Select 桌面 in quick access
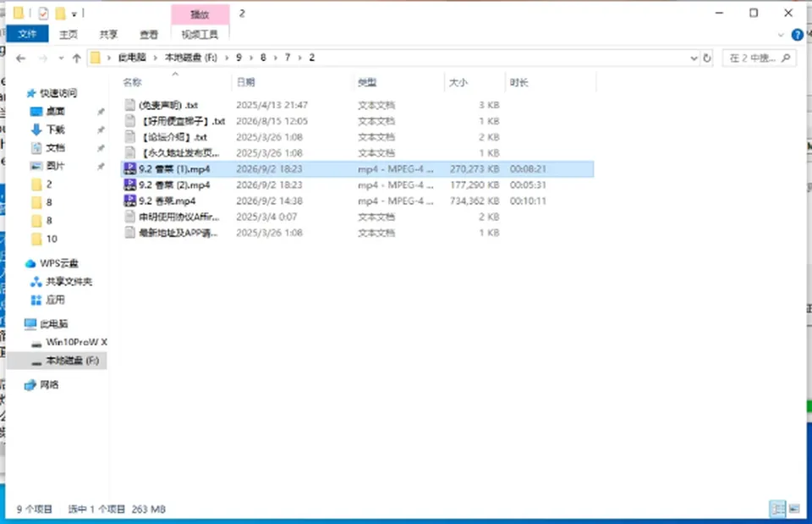The image size is (812, 524). tap(56, 111)
